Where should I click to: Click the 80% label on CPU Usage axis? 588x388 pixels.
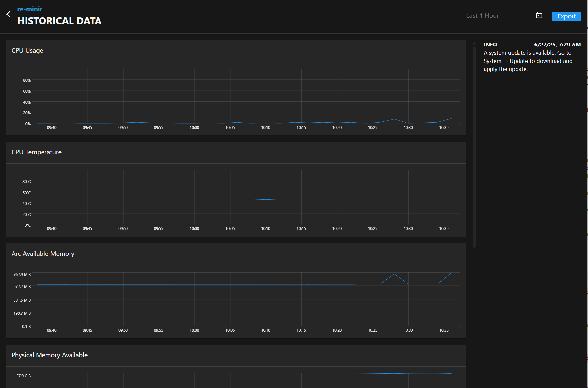pyautogui.click(x=27, y=80)
